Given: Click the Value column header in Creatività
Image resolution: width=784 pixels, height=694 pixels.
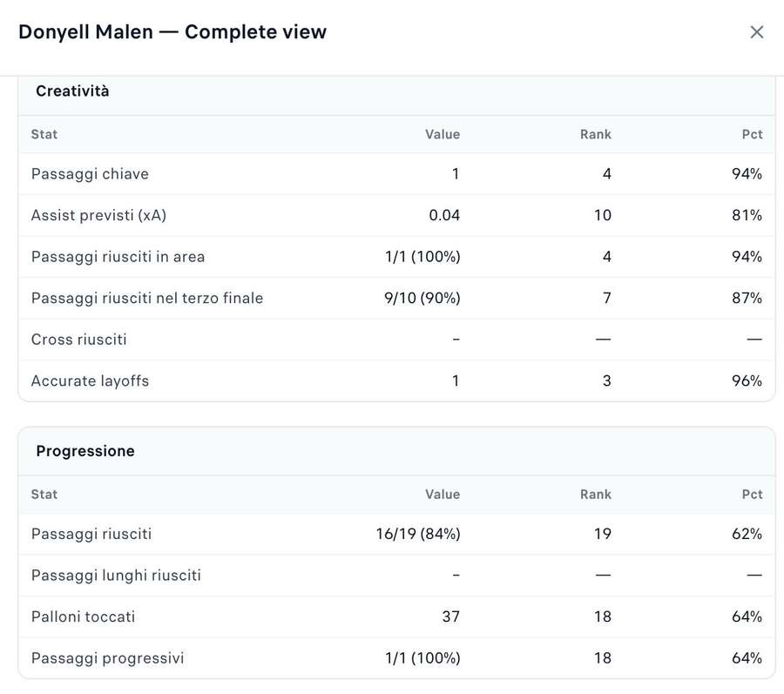Looking at the screenshot, I should coord(443,134).
